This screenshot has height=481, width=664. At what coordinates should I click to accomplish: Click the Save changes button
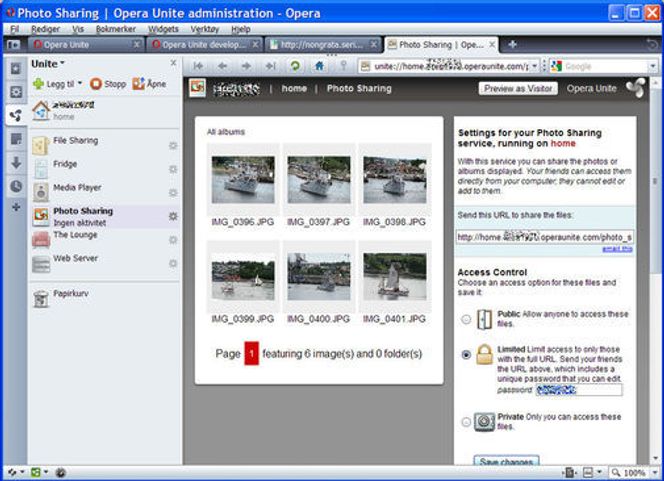pos(506,461)
